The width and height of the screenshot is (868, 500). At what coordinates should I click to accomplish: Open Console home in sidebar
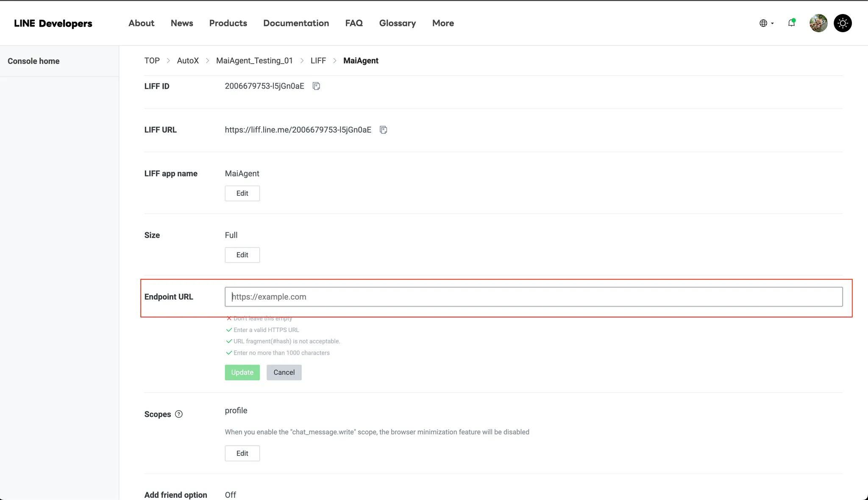click(x=33, y=61)
